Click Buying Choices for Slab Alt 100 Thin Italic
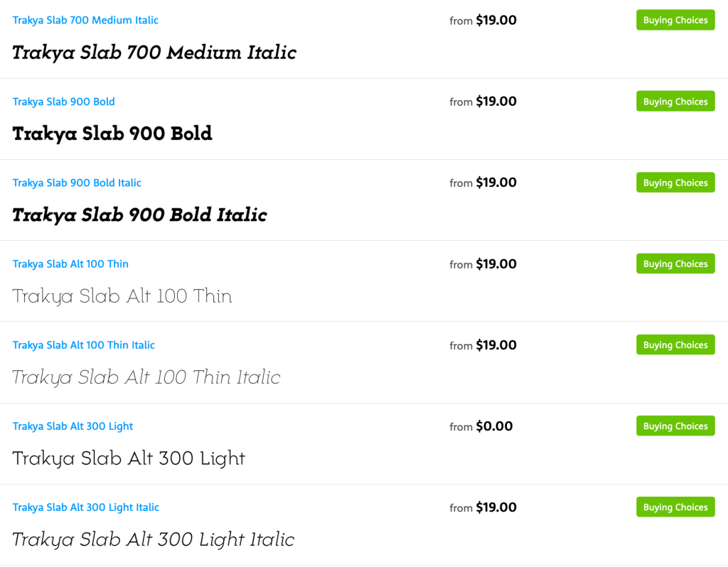 [x=675, y=345]
